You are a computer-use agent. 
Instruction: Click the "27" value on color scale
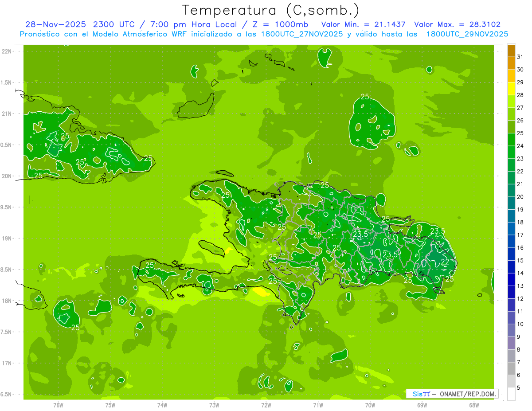click(520, 108)
